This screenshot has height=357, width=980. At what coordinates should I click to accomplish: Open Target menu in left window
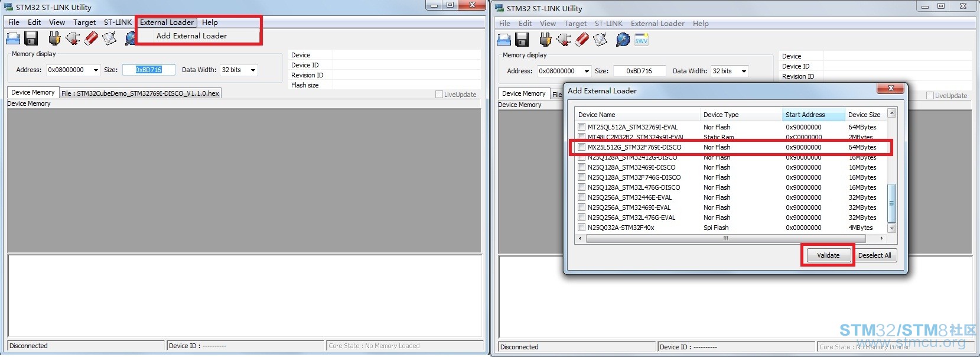(84, 22)
